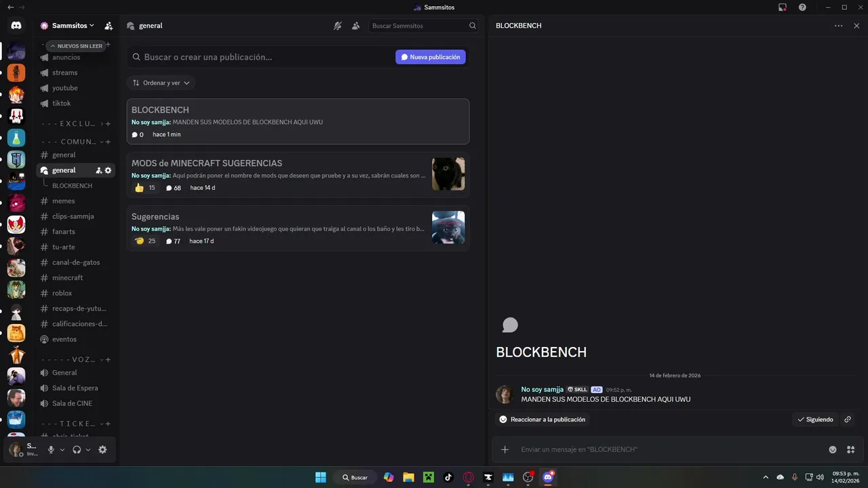Open File Explorer from taskbar

[x=408, y=477]
